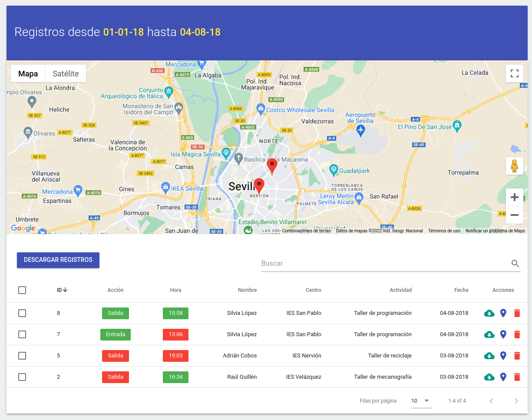Click the Isla Mágica Sevilla icon

[x=225, y=153]
